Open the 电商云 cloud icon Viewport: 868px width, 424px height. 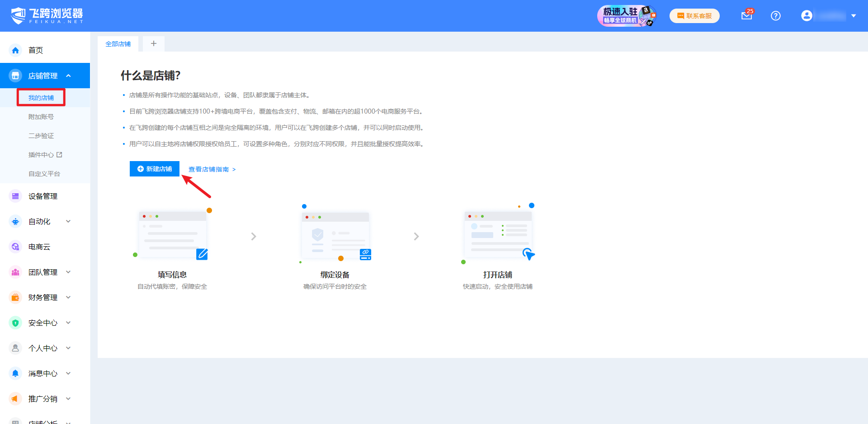tap(15, 247)
